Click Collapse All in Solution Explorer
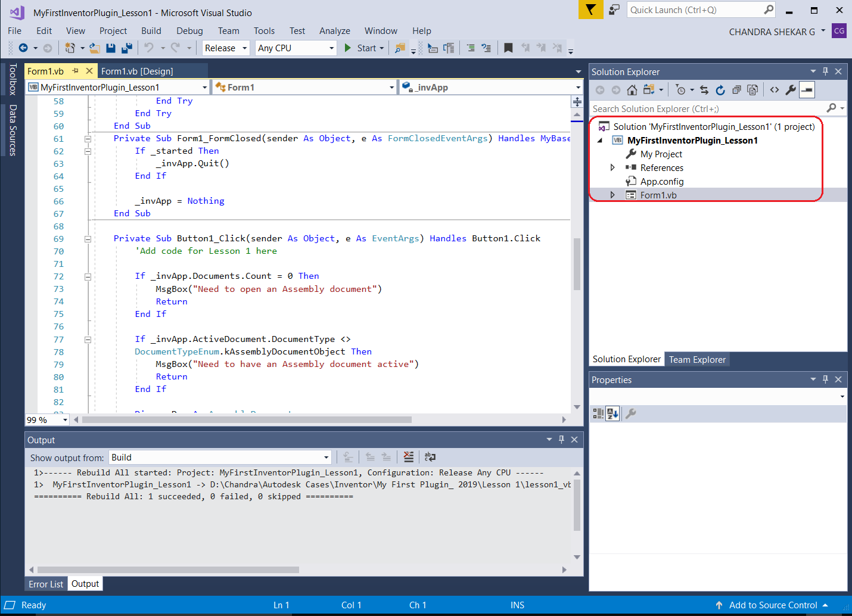 [x=736, y=90]
